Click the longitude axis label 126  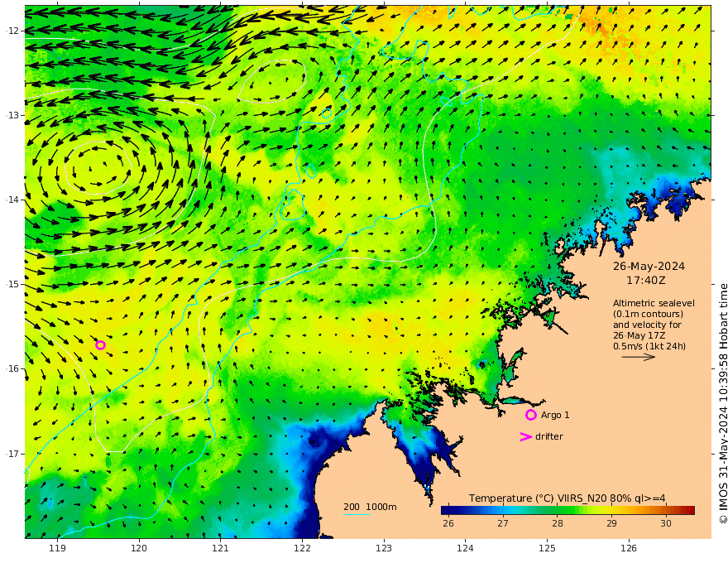[x=629, y=549]
